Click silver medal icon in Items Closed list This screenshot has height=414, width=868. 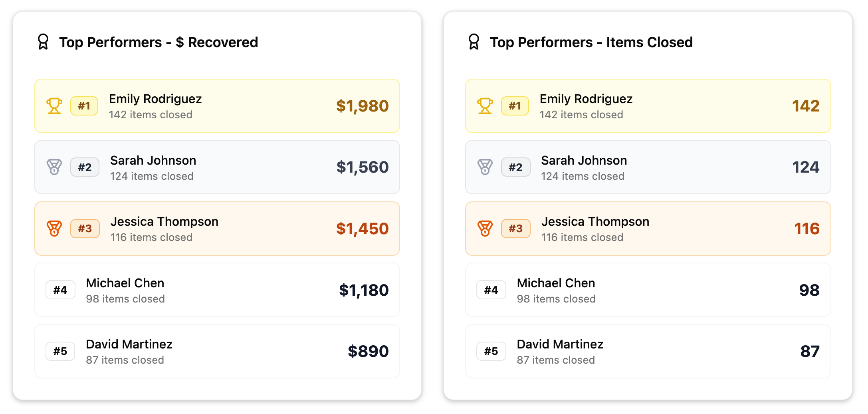coord(485,167)
